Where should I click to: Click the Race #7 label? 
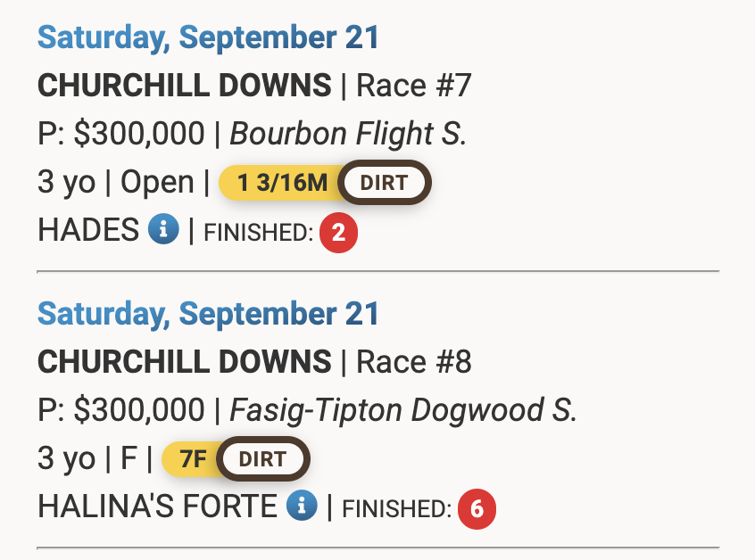pyautogui.click(x=413, y=86)
